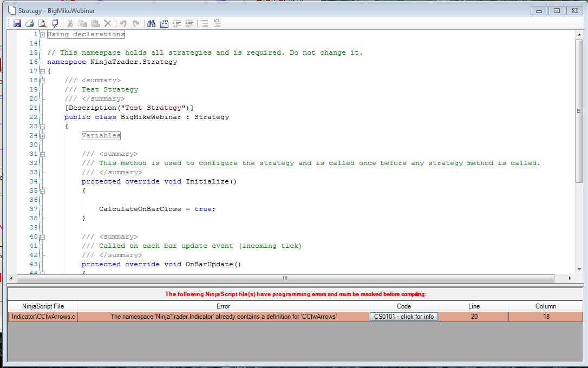
Task: Collapse the Initialize method body at line 35
Action: tap(42, 191)
